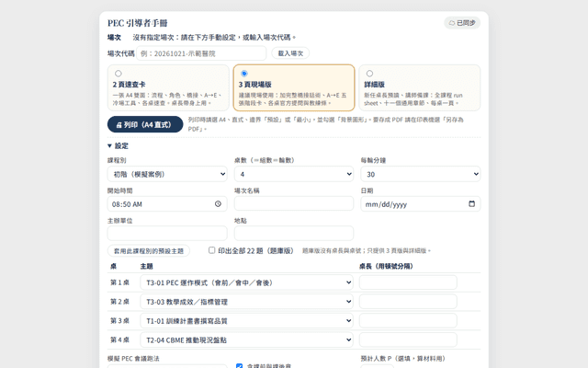This screenshot has width=588, height=368.
Task: Open 第 3 桌 topic dropdown
Action: 247,321
